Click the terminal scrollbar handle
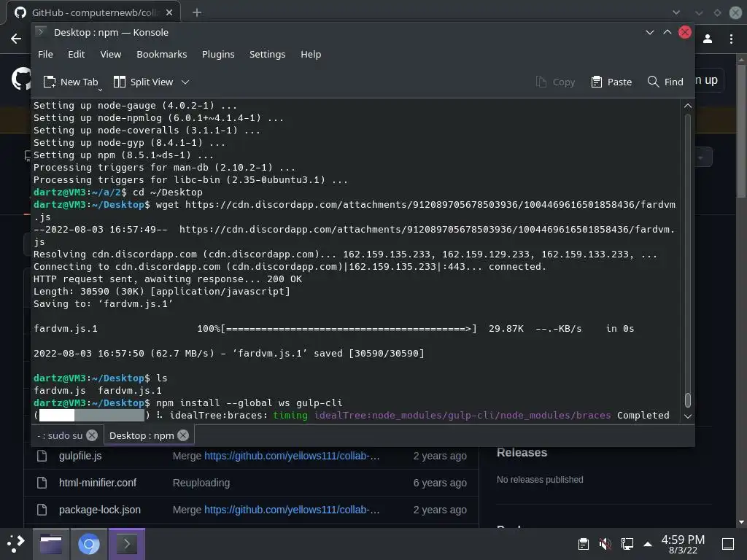 pos(687,400)
